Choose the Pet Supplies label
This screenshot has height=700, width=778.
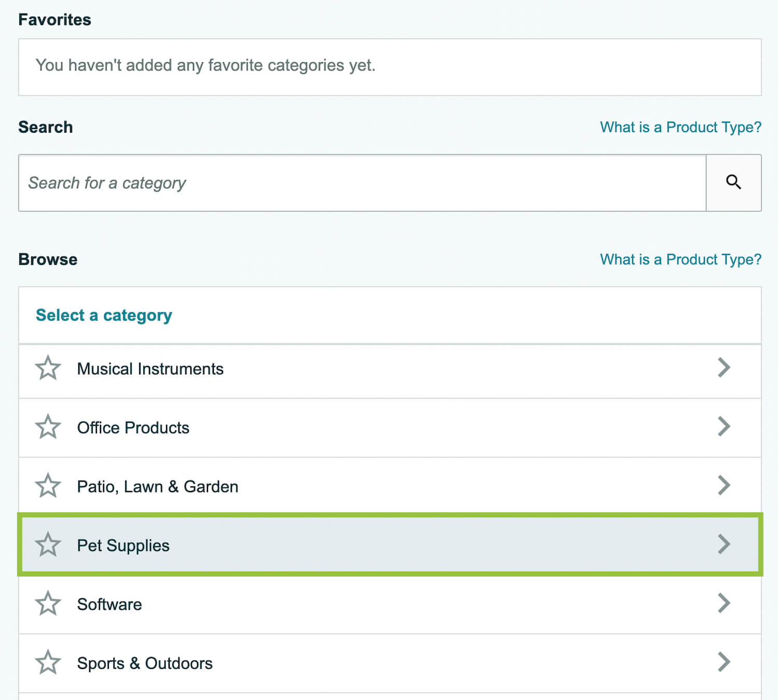tap(123, 545)
